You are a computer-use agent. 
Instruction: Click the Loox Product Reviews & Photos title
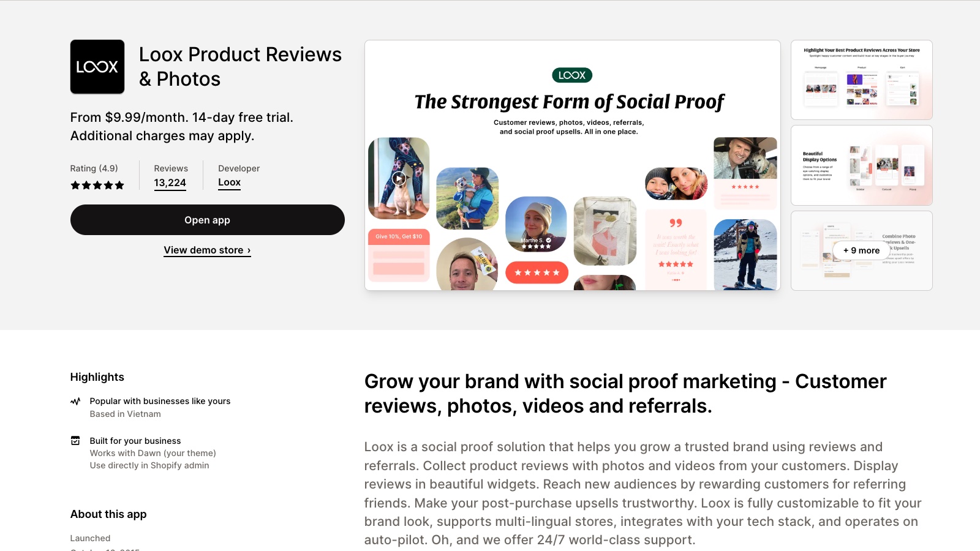click(x=240, y=67)
